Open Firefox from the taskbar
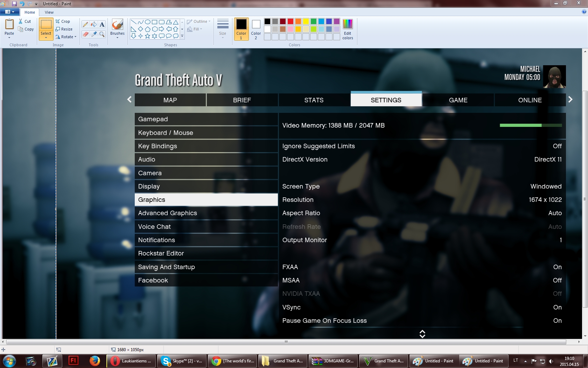The width and height of the screenshot is (588, 368). coord(94,361)
